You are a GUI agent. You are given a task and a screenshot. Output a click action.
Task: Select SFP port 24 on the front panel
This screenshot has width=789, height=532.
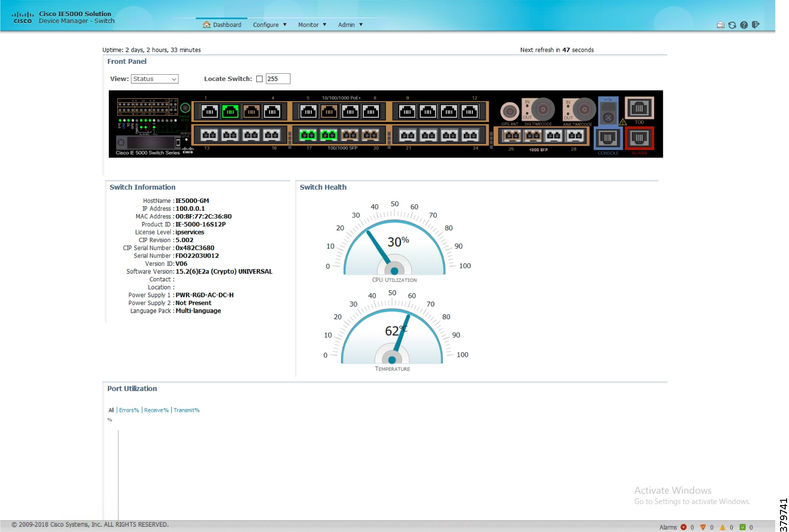(x=470, y=135)
